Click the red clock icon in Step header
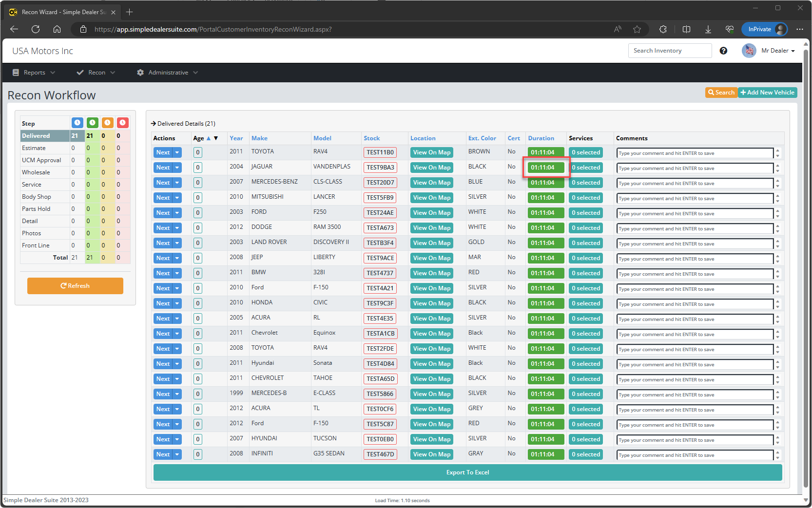This screenshot has width=812, height=508. coord(122,123)
